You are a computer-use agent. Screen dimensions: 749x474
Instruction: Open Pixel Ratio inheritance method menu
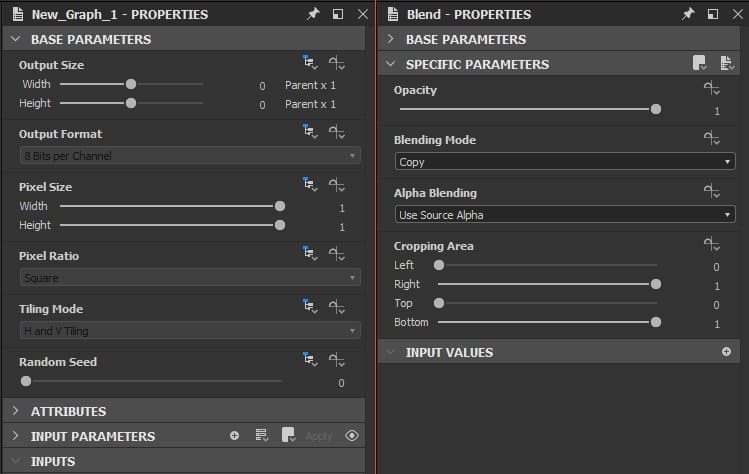310,253
